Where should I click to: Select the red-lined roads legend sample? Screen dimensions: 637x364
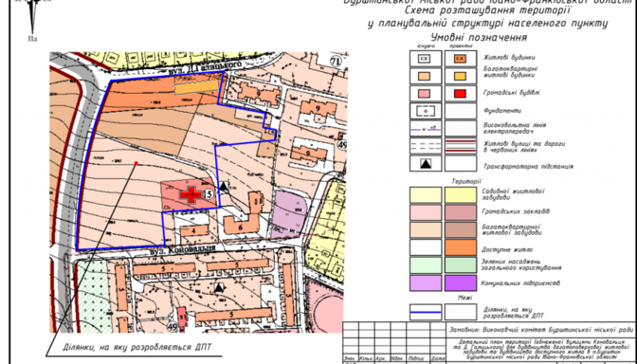[x=461, y=145]
